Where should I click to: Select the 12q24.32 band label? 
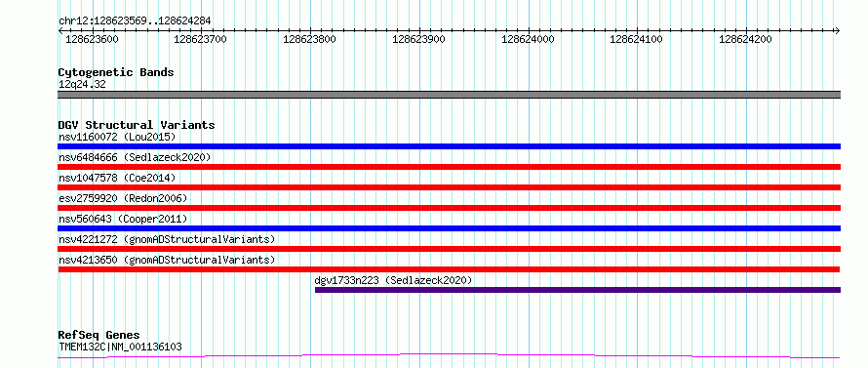(82, 85)
